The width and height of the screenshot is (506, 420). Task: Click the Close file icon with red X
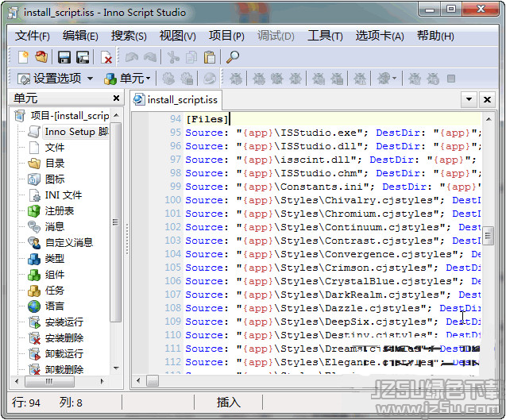(x=106, y=57)
